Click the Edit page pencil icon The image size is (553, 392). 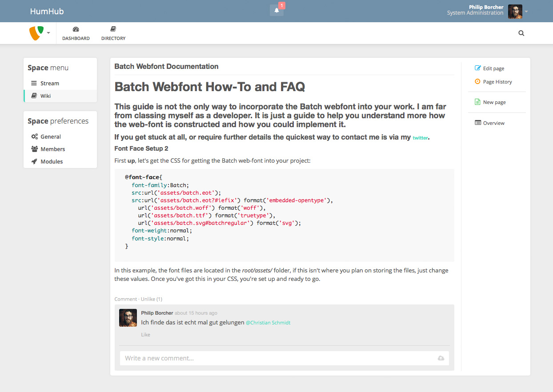point(478,68)
